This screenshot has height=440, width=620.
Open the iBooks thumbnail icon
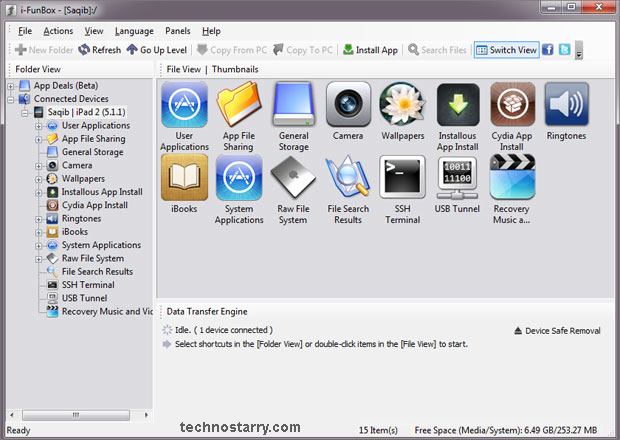point(185,178)
